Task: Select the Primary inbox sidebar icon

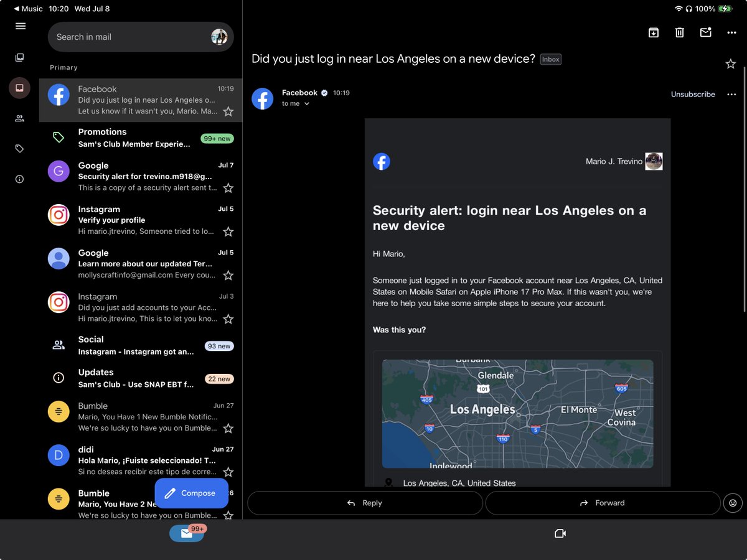Action: (20, 88)
